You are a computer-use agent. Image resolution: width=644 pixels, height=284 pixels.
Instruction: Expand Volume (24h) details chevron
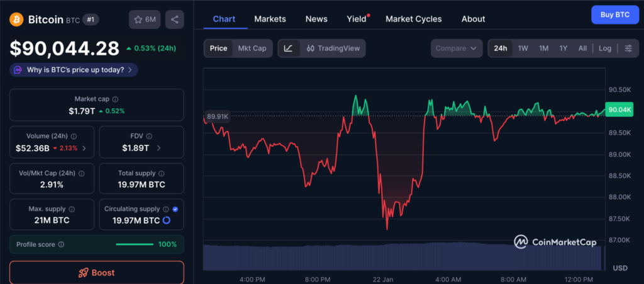click(84, 149)
